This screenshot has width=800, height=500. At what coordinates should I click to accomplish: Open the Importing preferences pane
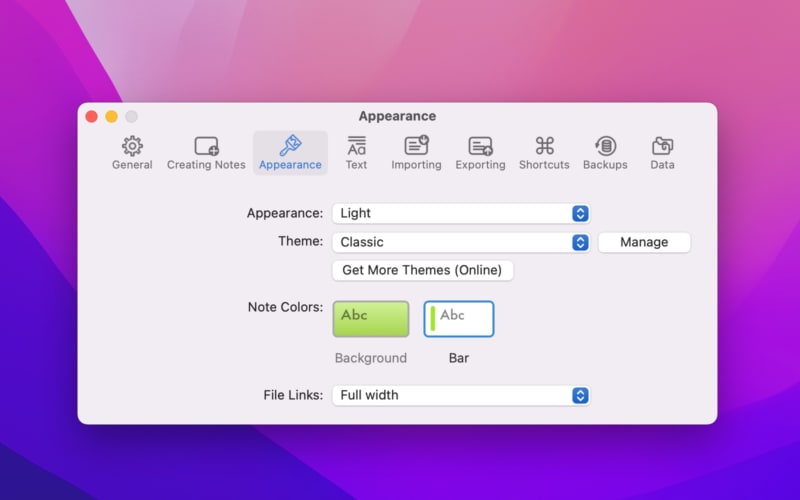pos(416,153)
